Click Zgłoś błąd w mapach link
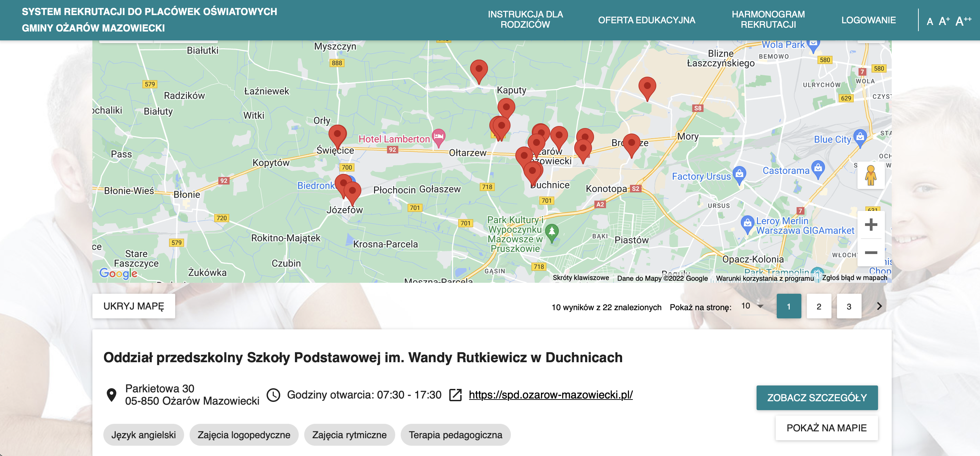Viewport: 980px width, 456px height. click(854, 278)
